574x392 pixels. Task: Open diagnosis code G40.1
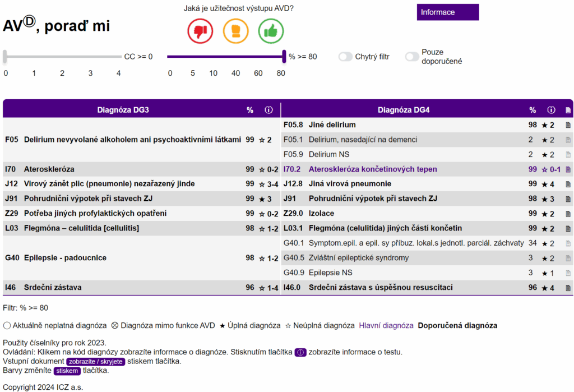tap(294, 243)
